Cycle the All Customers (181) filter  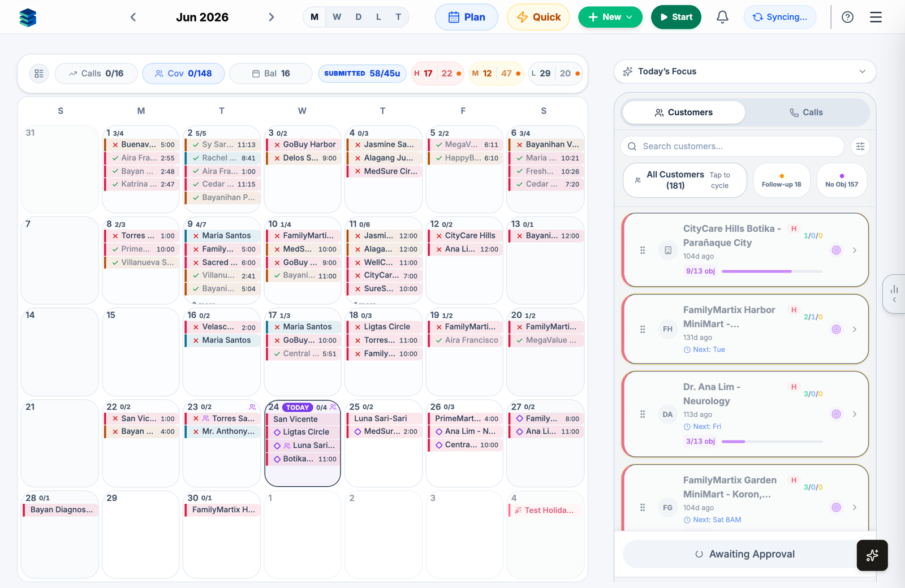[x=685, y=180]
